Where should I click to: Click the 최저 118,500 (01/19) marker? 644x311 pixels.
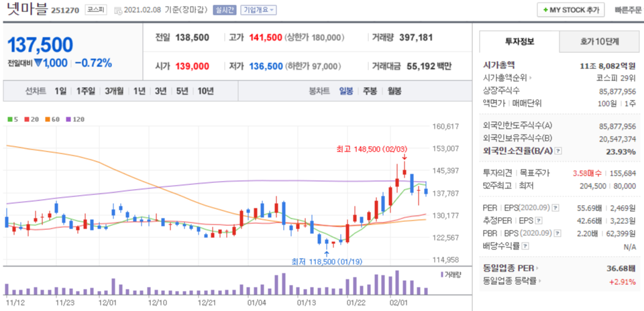(x=327, y=261)
